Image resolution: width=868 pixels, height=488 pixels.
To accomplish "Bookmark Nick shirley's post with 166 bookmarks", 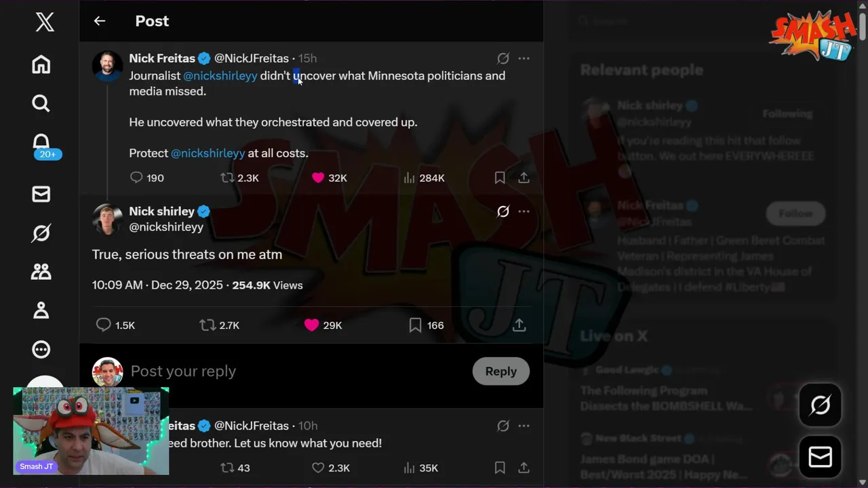I will [415, 325].
